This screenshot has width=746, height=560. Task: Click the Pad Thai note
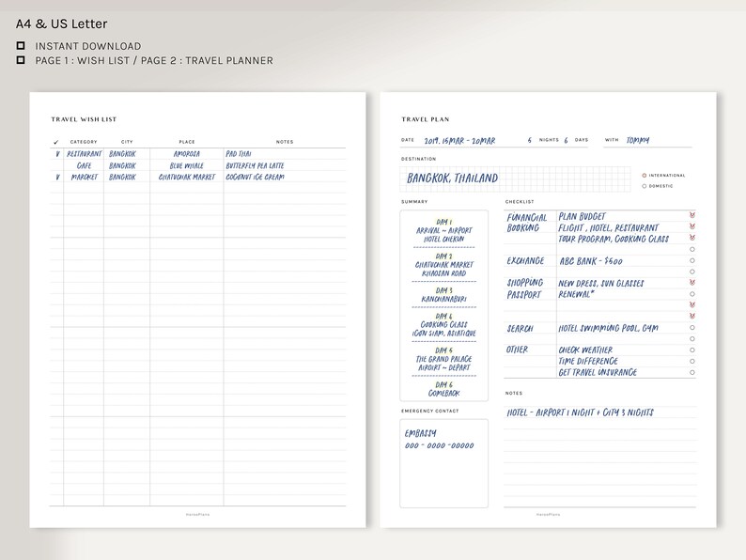239,154
